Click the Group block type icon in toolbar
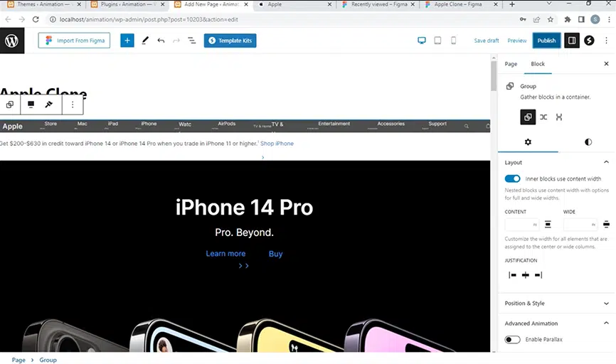Image resolution: width=616 pixels, height=364 pixels. coord(10,105)
